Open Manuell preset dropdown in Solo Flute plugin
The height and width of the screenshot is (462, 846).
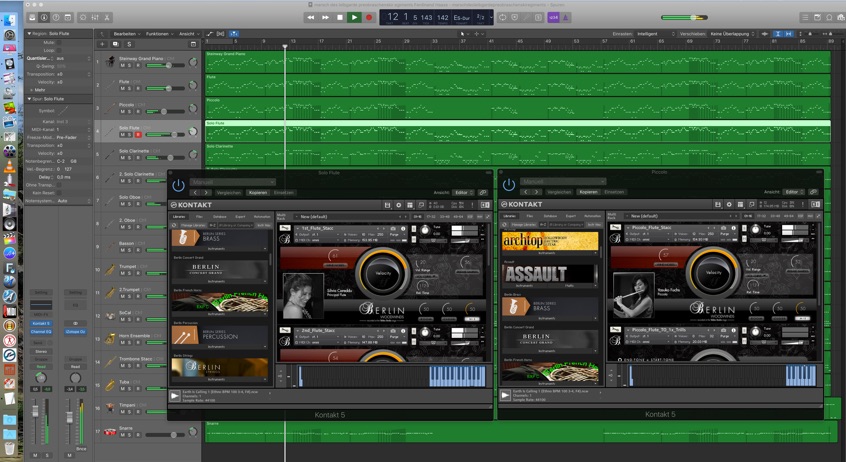pyautogui.click(x=233, y=182)
